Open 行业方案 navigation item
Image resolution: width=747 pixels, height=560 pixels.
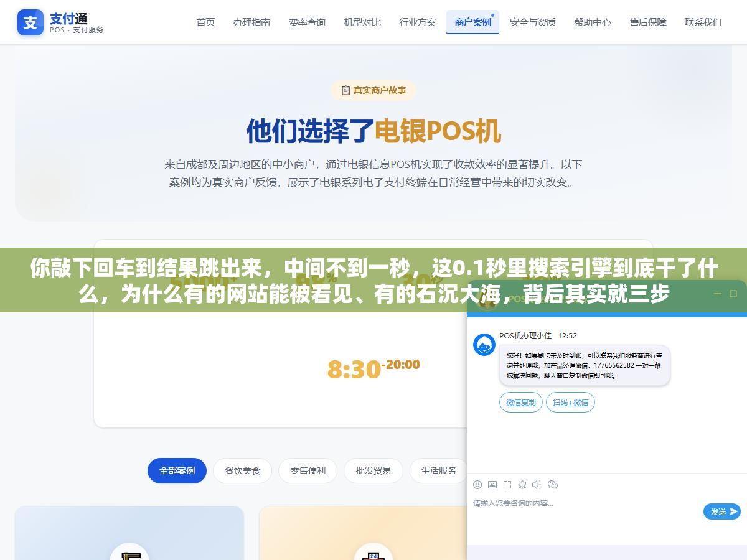[418, 22]
